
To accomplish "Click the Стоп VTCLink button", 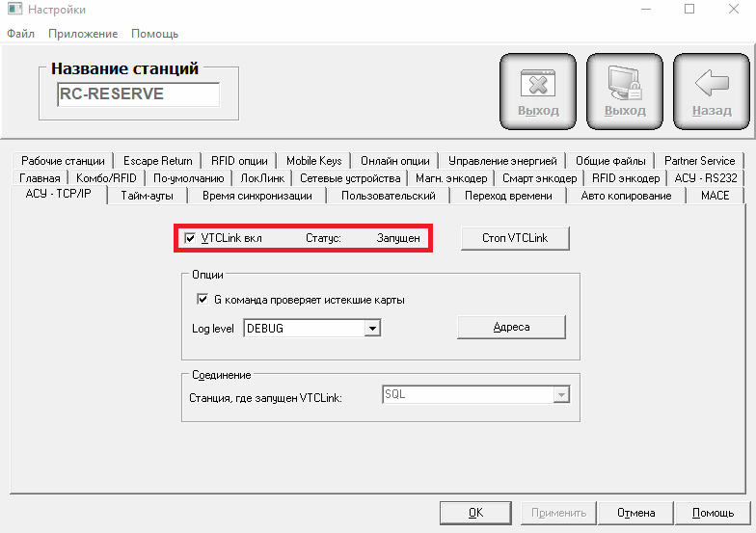I will coord(515,238).
